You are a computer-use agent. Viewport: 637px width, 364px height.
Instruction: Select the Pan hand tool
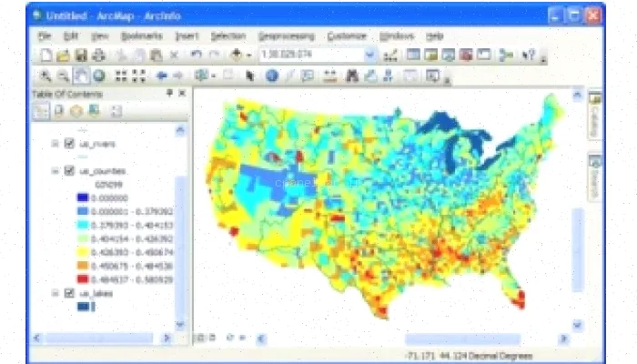click(81, 76)
